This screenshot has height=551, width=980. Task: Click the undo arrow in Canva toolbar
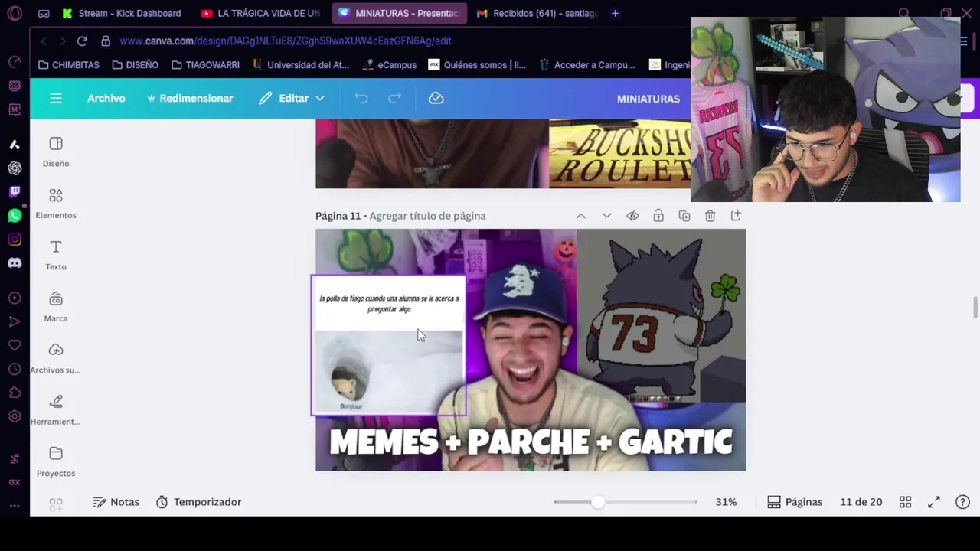point(361,98)
